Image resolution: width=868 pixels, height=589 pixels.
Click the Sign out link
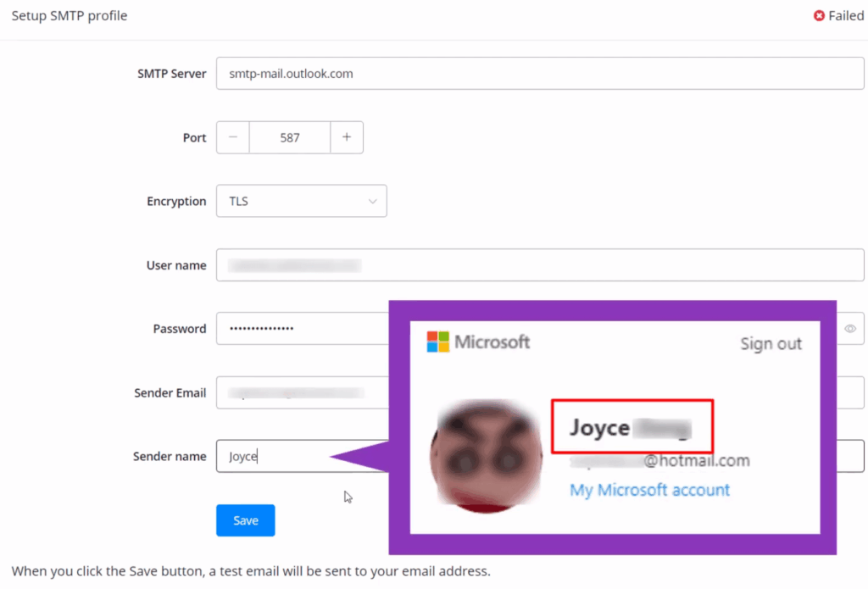click(771, 343)
